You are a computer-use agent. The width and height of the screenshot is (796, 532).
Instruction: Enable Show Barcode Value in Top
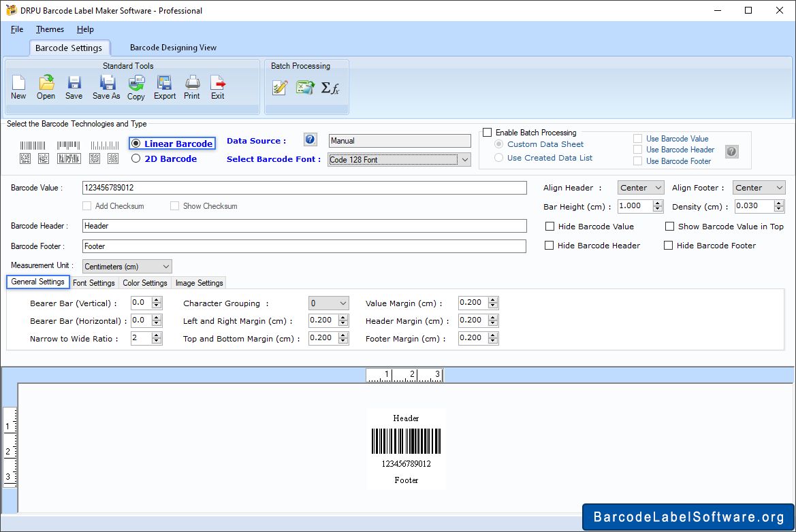[x=668, y=226]
